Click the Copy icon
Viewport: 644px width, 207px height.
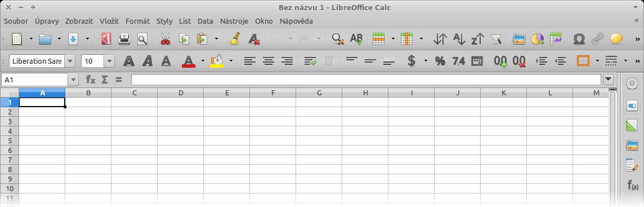click(x=184, y=39)
